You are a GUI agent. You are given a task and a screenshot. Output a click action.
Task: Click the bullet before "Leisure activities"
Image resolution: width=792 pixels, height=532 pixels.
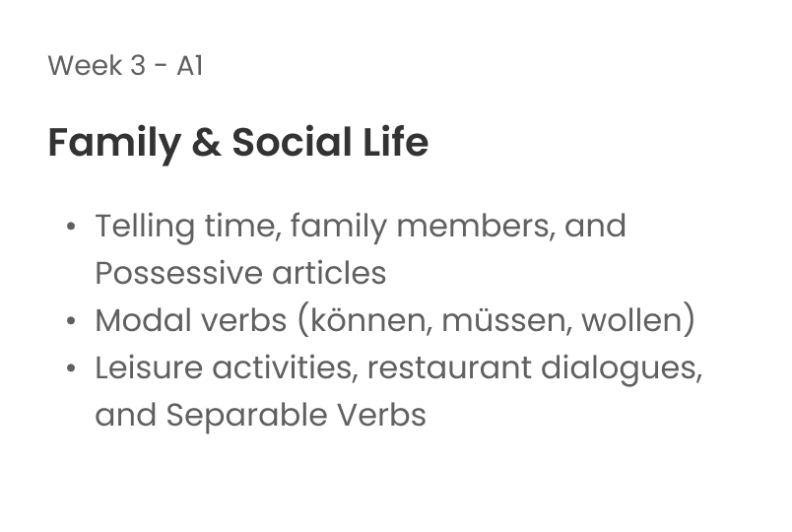[73, 368]
